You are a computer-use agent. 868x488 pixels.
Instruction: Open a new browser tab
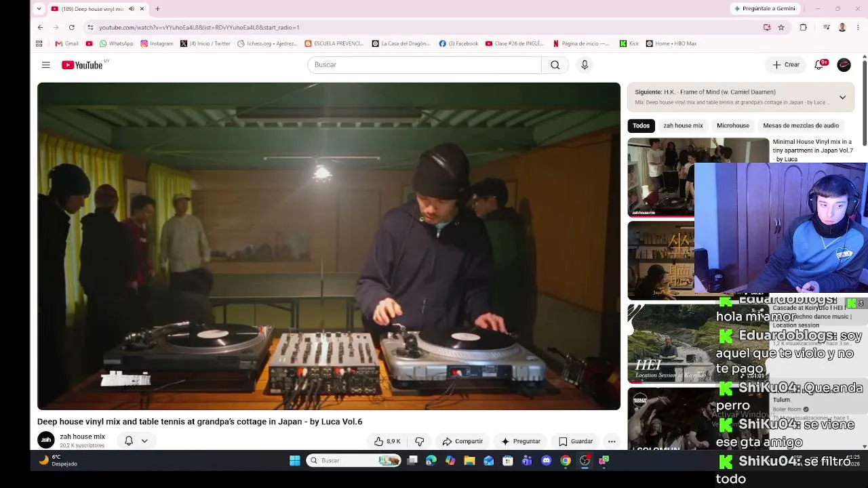pyautogui.click(x=157, y=9)
